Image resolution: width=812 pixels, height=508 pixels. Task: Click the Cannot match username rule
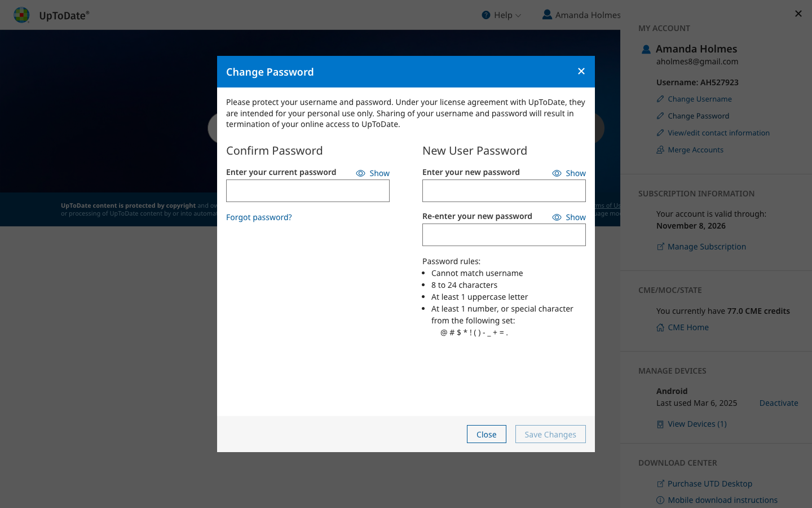click(477, 273)
